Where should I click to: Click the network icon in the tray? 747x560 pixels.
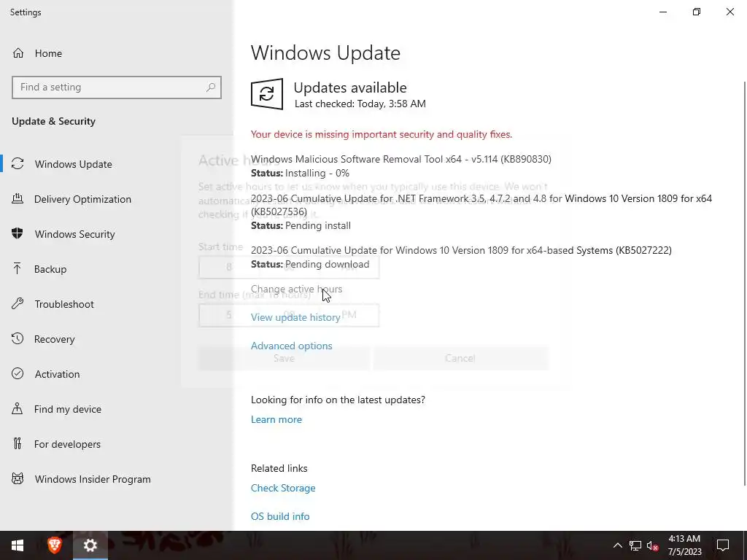635,545
